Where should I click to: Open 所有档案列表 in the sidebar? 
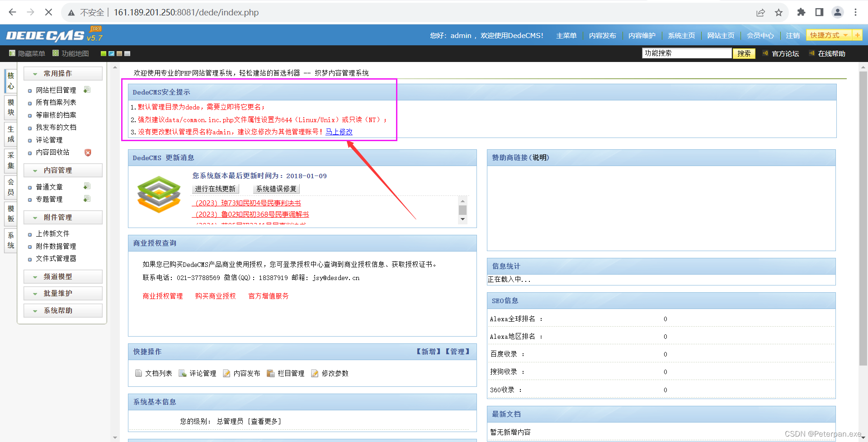coord(56,102)
